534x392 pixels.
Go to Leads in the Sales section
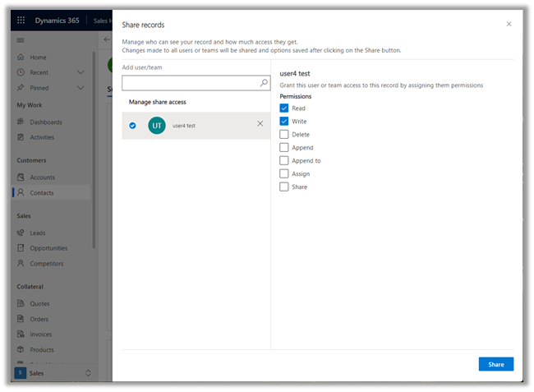39,233
